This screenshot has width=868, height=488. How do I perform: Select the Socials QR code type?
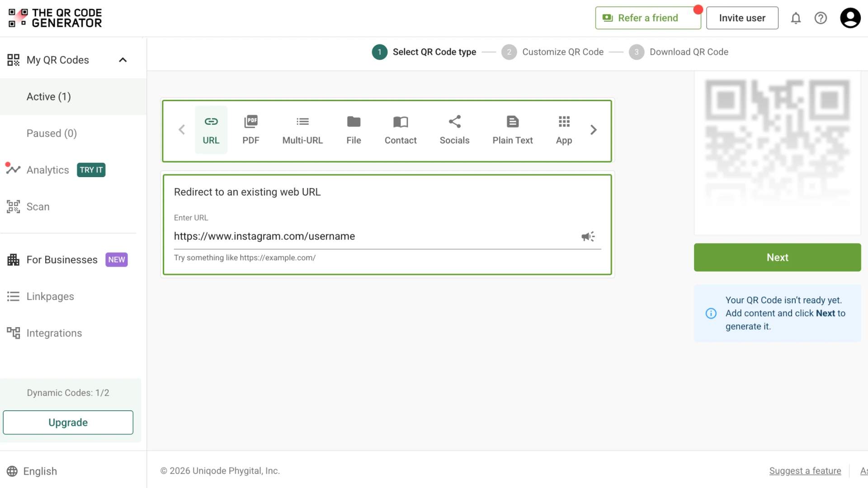454,130
